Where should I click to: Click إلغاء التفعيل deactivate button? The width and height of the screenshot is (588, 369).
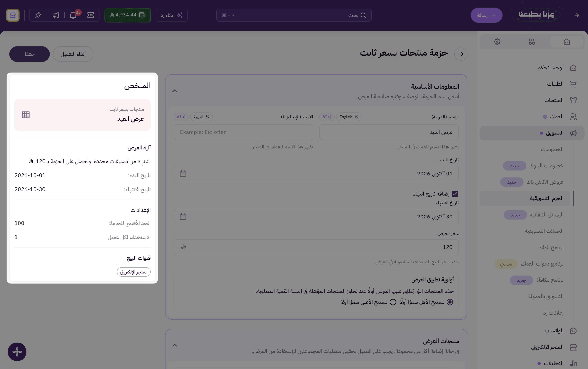point(73,54)
